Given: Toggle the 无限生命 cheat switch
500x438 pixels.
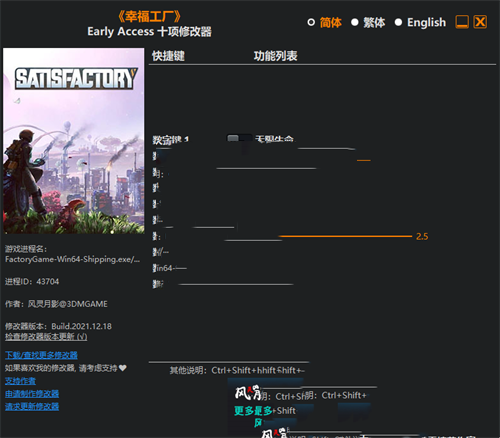Looking at the screenshot, I should [239, 138].
